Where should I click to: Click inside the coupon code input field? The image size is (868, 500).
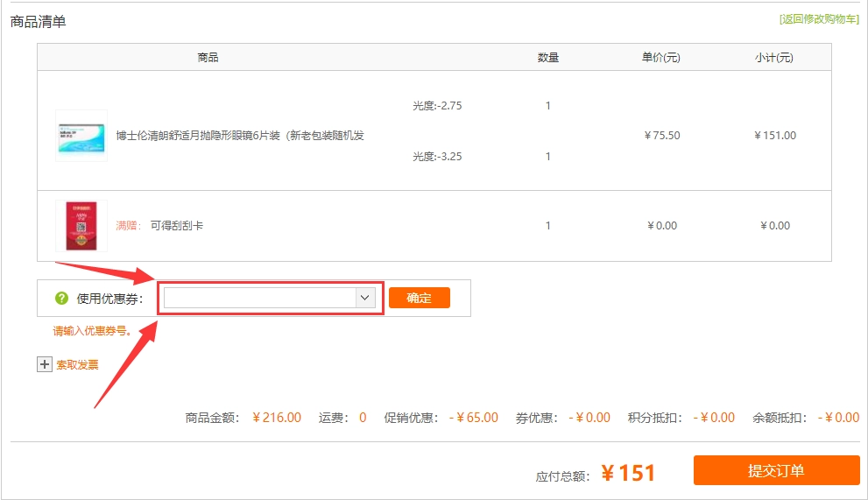tap(259, 298)
